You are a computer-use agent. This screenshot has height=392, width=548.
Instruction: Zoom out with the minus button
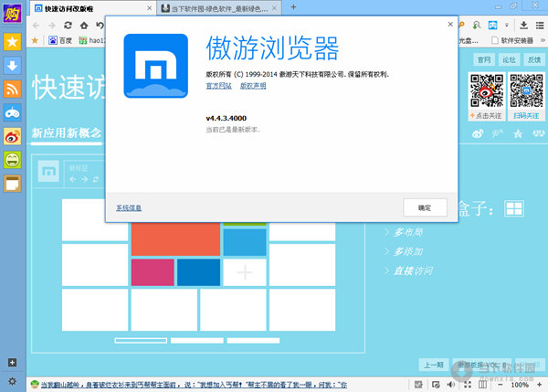coord(501,385)
